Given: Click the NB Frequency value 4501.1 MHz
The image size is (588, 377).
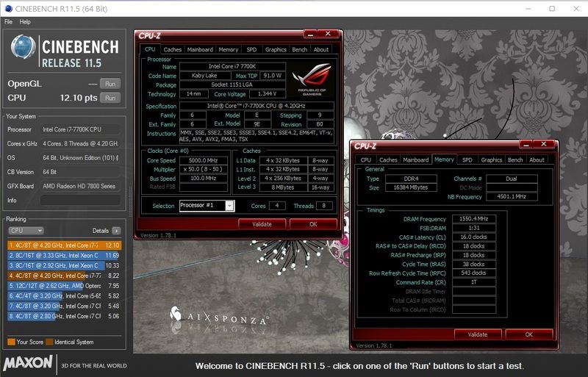Looking at the screenshot, I should coord(512,196).
